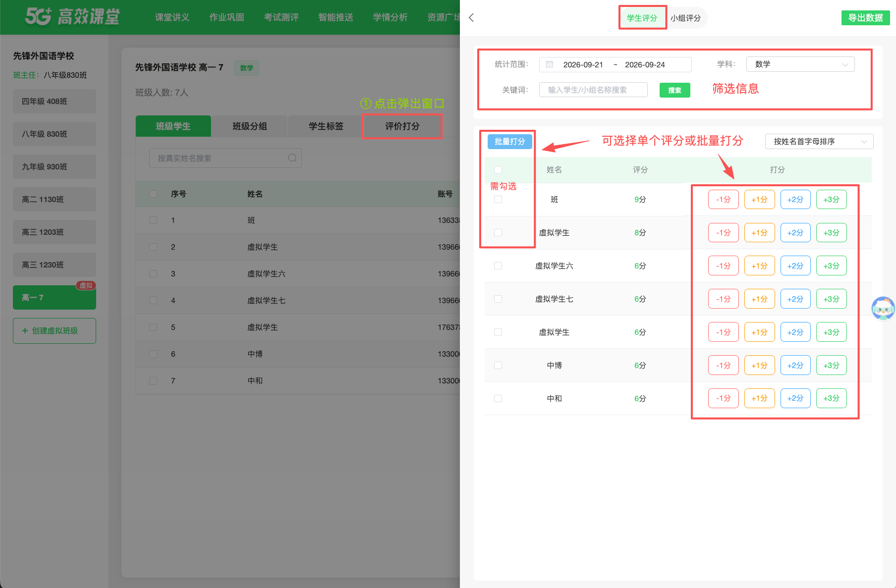The image size is (896, 588).
Task: Open the 考试测评 menu in the top navigation
Action: tap(281, 17)
